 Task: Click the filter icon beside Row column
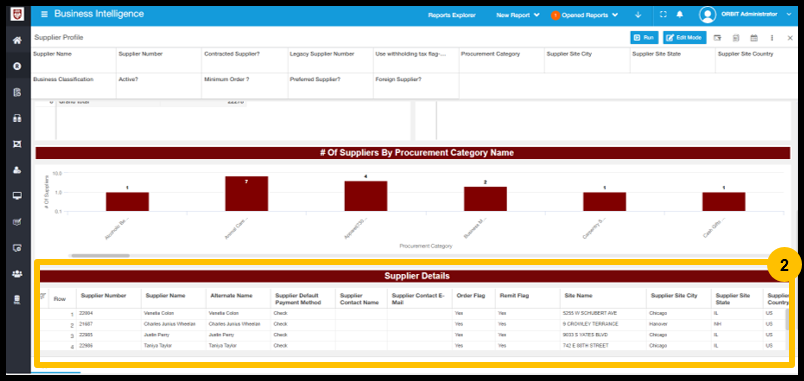pyautogui.click(x=43, y=296)
